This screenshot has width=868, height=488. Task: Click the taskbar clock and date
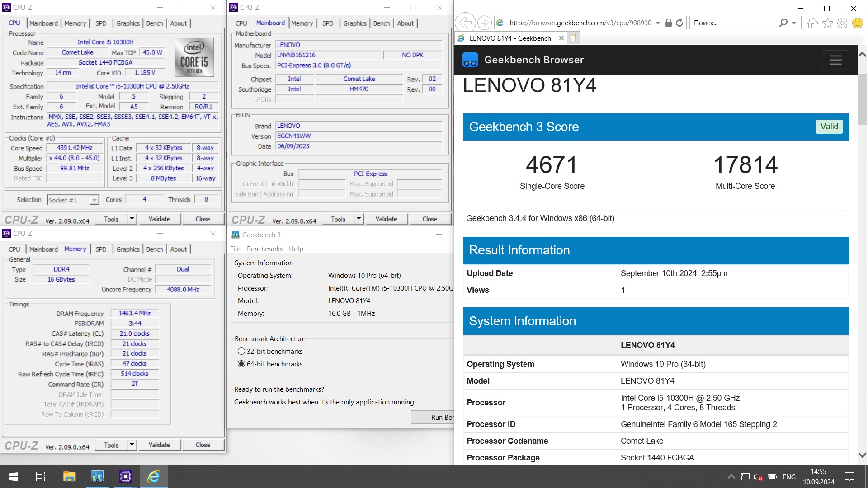(818, 477)
